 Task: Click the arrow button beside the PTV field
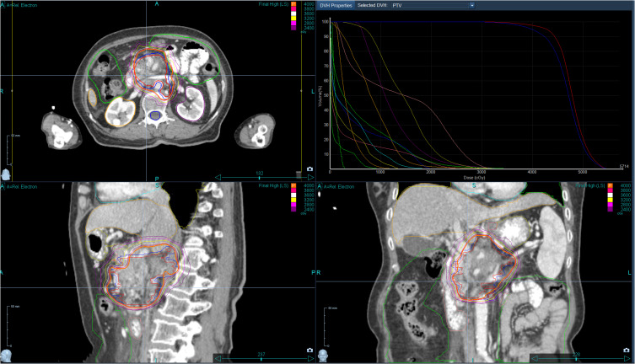[x=472, y=5]
